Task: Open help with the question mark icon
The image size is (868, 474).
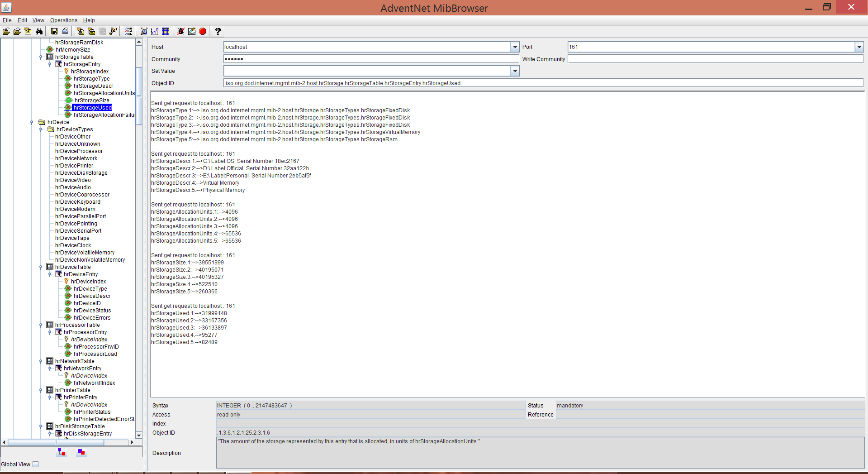Action: click(218, 31)
